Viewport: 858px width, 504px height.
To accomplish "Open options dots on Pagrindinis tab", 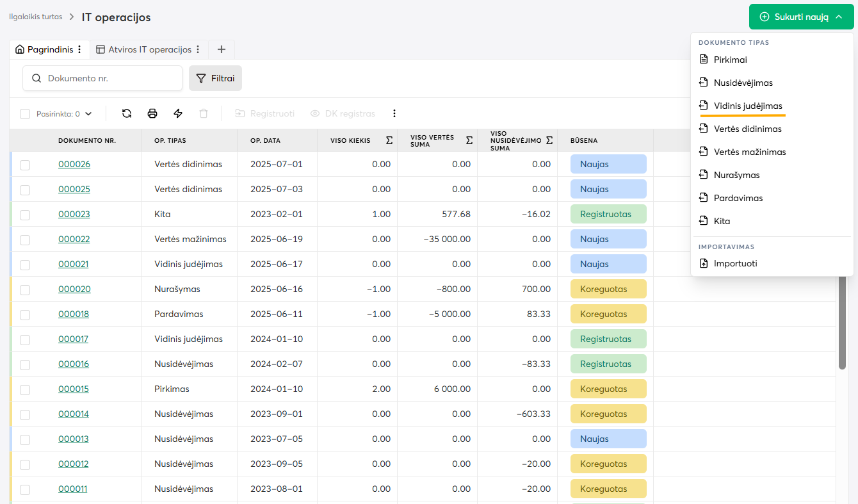I will 79,49.
